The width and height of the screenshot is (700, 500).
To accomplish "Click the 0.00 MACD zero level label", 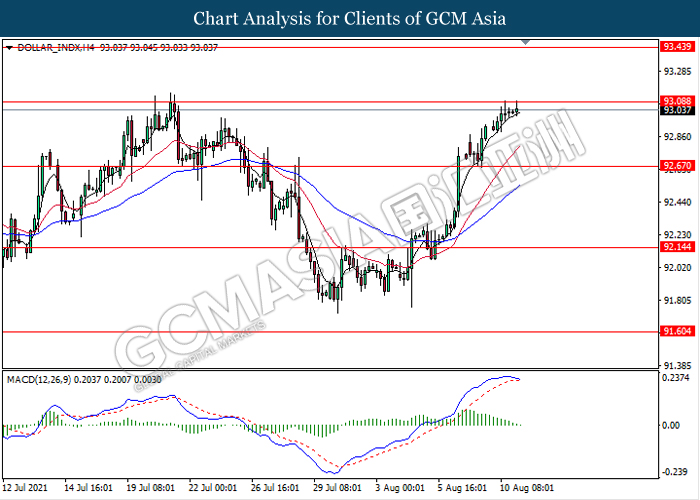I will tap(670, 425).
